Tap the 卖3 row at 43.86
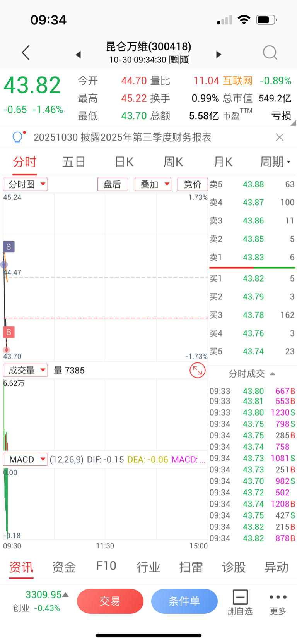 252,221
